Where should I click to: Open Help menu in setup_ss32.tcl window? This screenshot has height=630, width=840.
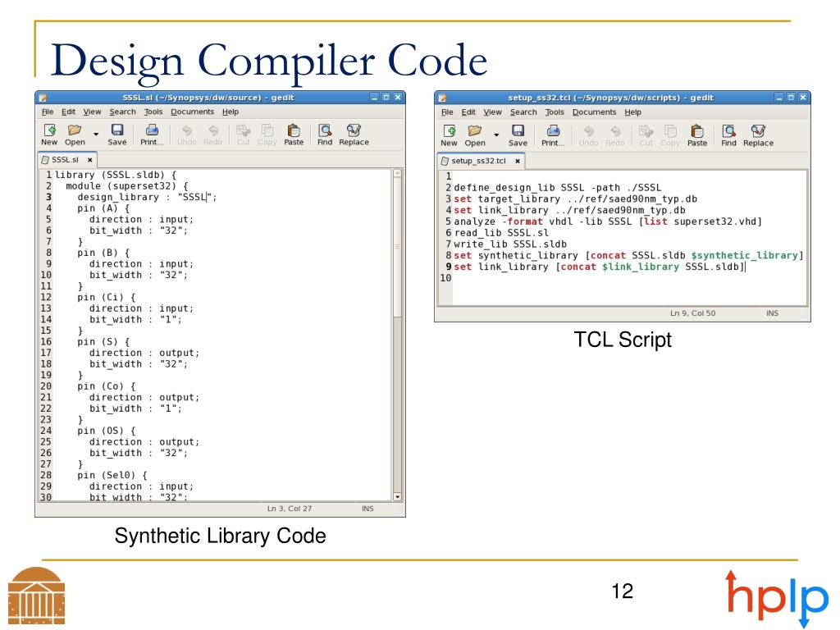pyautogui.click(x=632, y=112)
